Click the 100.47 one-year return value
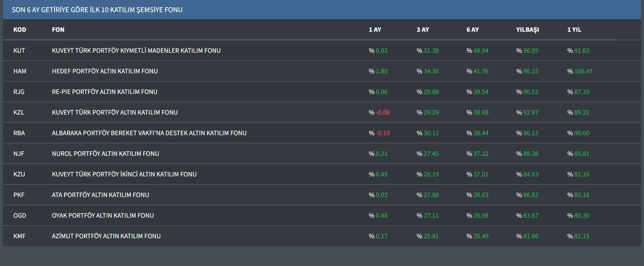Viewport: 644px width, 266px height. (x=583, y=71)
